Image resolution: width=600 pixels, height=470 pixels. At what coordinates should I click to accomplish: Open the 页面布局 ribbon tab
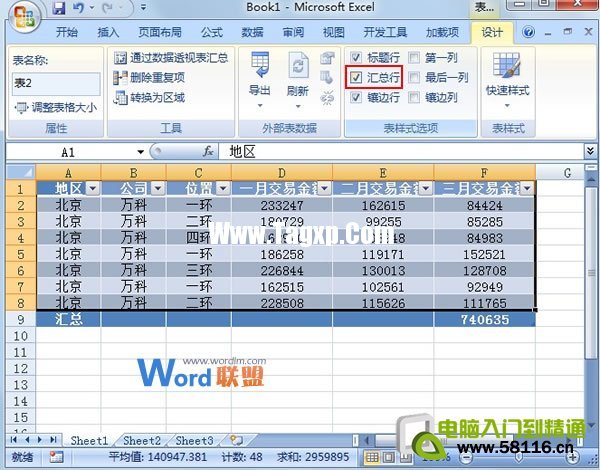pos(160,32)
